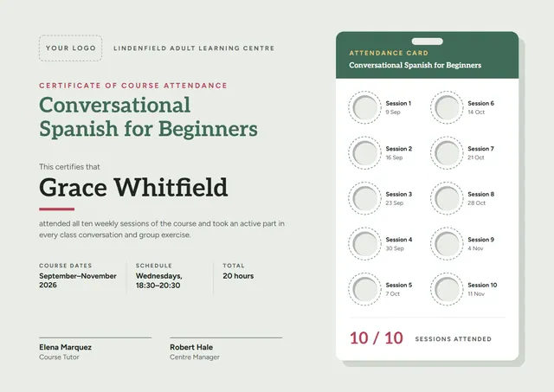Viewport: 554px width, 392px height.
Task: Select the 'Session 4' label
Action: (x=399, y=240)
